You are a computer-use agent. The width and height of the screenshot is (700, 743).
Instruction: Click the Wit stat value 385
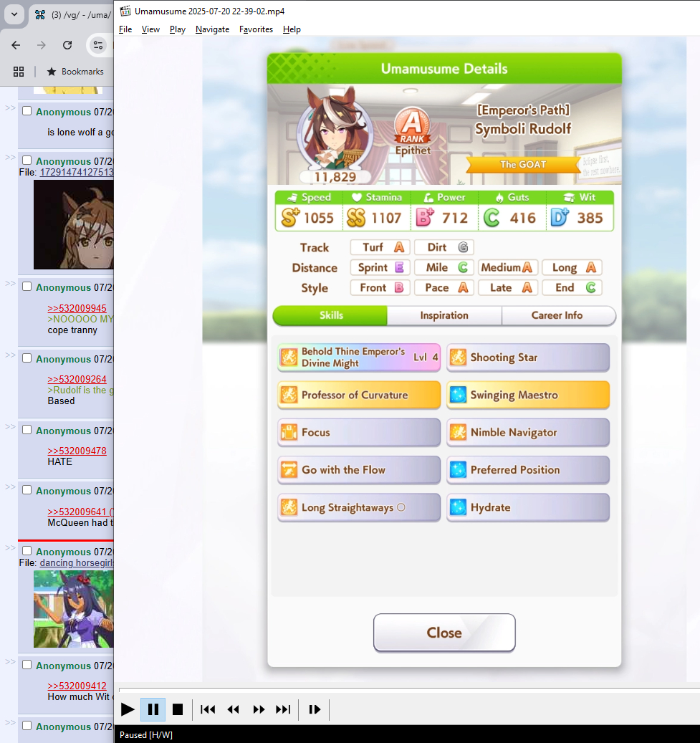pyautogui.click(x=590, y=218)
